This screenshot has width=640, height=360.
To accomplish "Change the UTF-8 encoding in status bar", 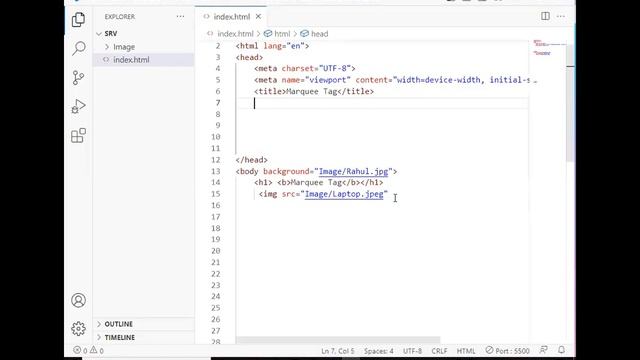I will tap(412, 351).
